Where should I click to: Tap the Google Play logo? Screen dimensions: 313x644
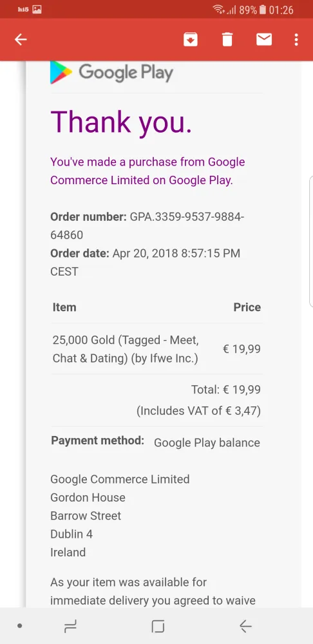[111, 73]
